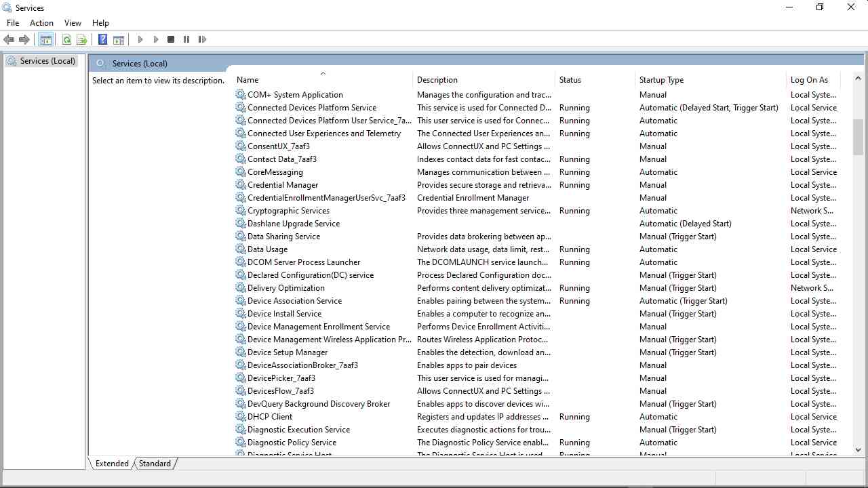868x488 pixels.
Task: Click the Restart Service toolbar icon
Action: pos(202,40)
